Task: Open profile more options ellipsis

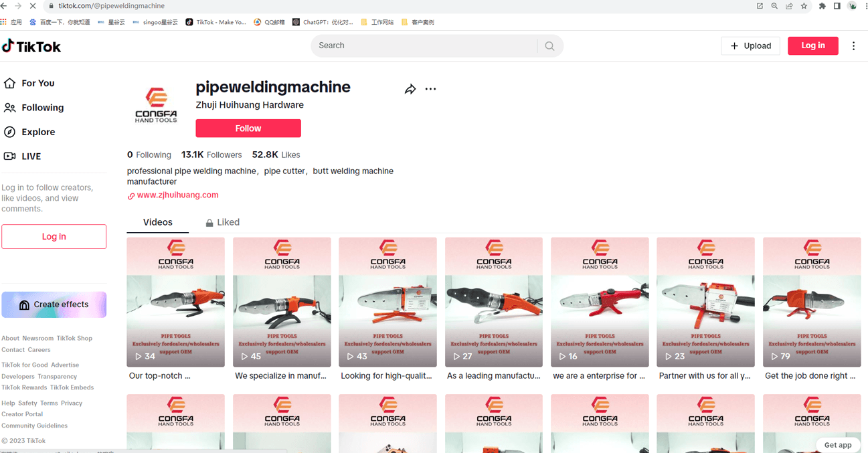Action: 430,89
